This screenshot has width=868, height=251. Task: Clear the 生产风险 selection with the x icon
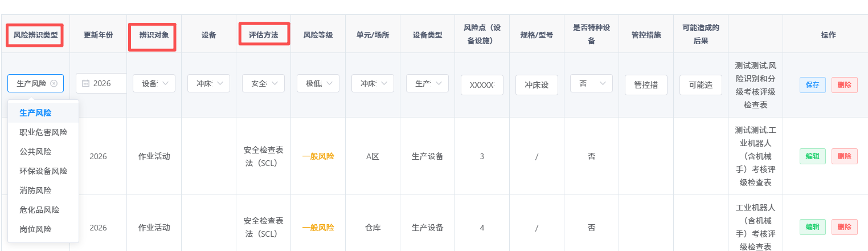tap(54, 83)
